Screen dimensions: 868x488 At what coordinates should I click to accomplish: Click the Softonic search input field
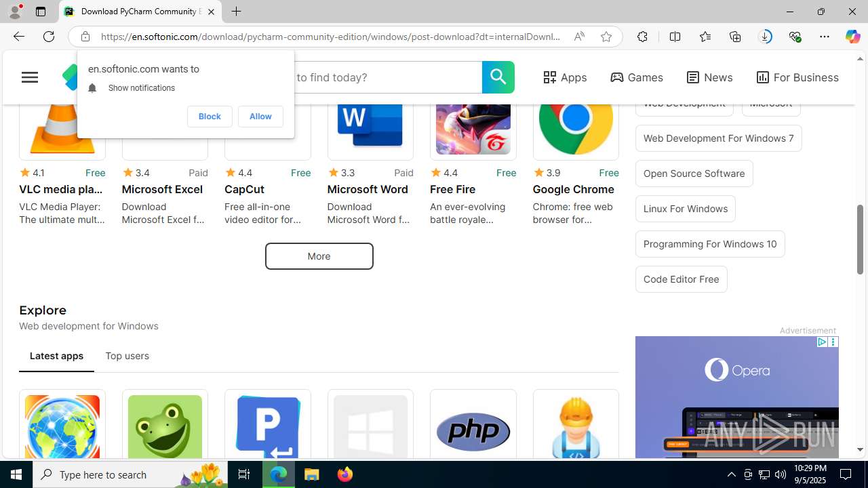(387, 77)
